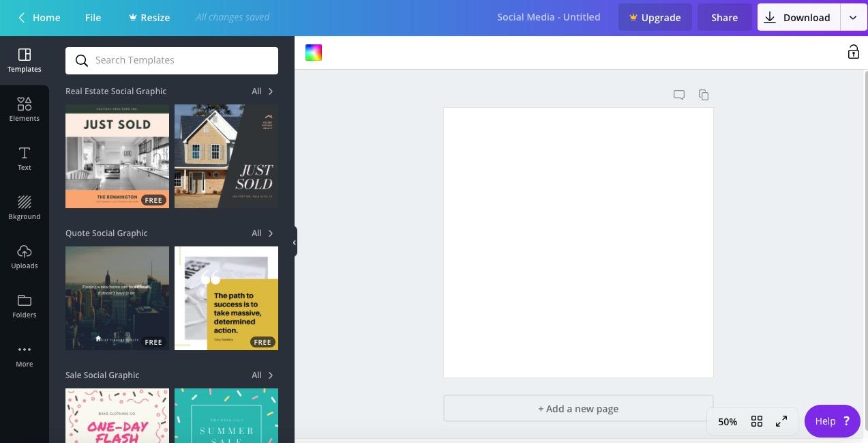The image size is (868, 443).
Task: Show all Real Estate Social Graphic templates
Action: point(263,91)
